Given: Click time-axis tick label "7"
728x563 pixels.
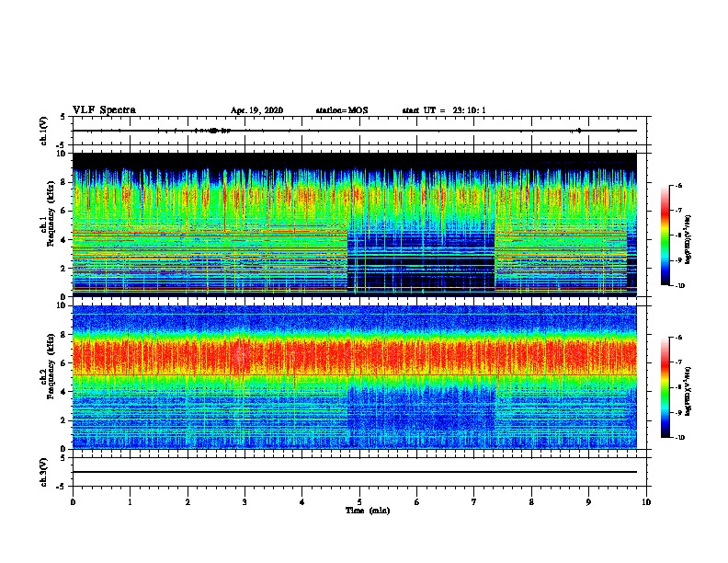Looking at the screenshot, I should pos(474,502).
